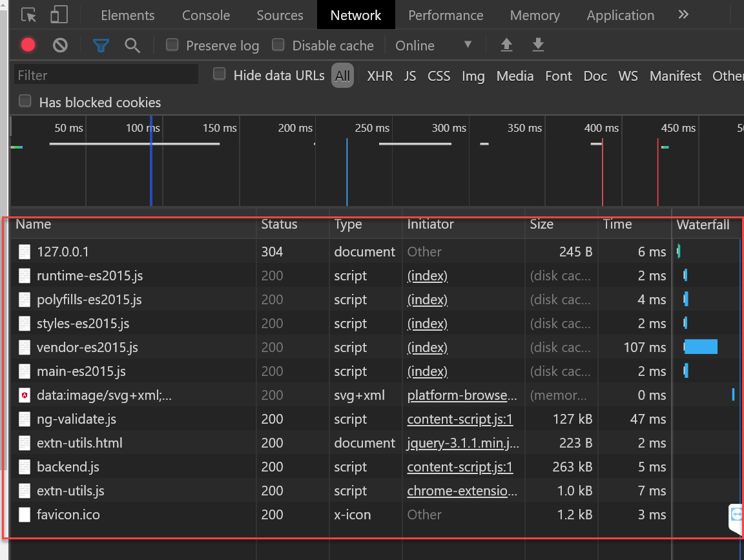Filter requests by Manifest
Viewport: 744px width, 560px height.
(675, 76)
